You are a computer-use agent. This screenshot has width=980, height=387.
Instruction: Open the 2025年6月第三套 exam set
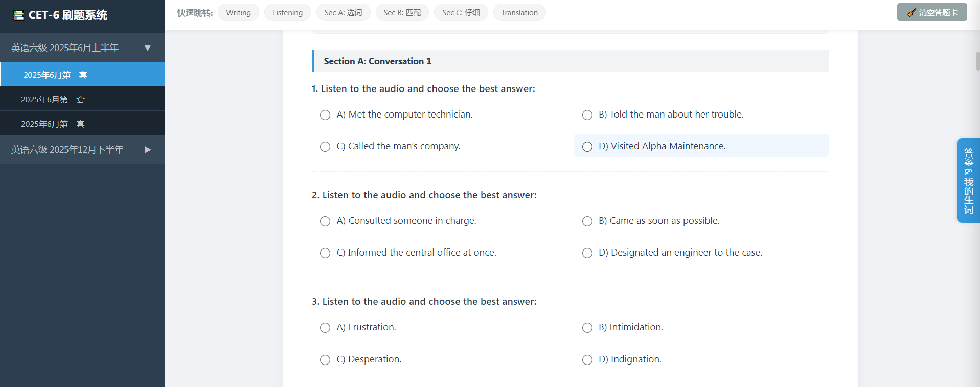coord(53,124)
